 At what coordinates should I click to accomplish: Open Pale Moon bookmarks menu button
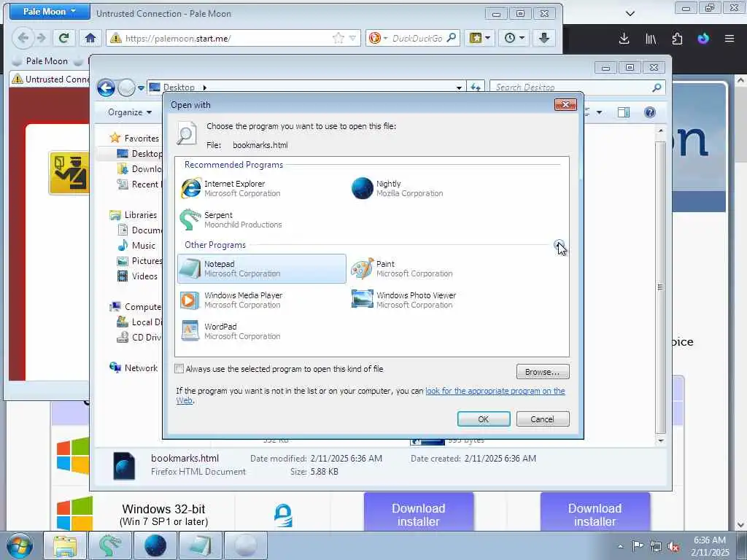480,38
